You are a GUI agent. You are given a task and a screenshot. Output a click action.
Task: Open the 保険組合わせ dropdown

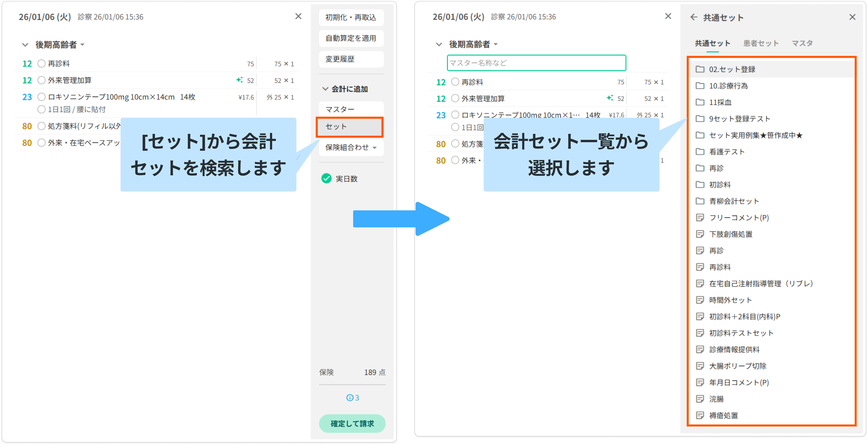pyautogui.click(x=351, y=147)
